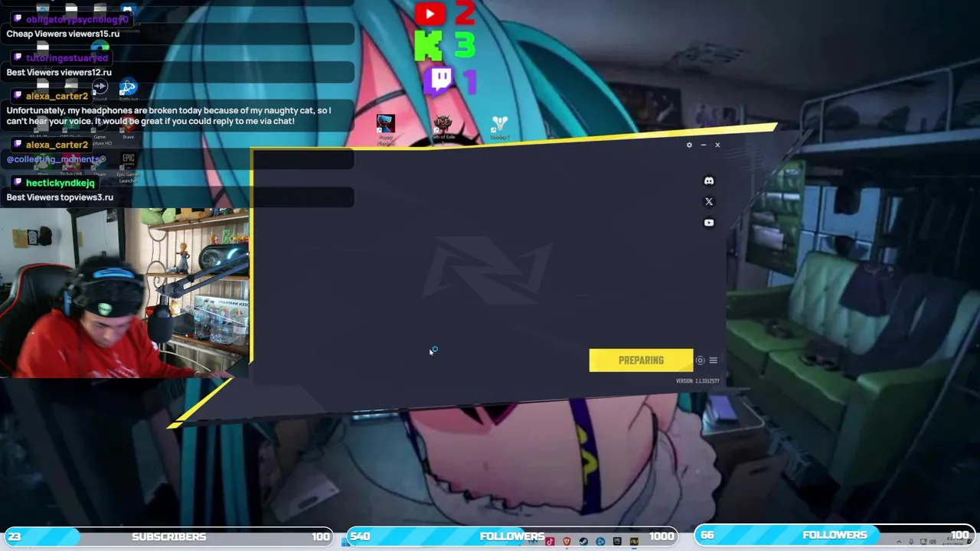This screenshot has width=980, height=551.
Task: Close the game launcher window
Action: [717, 145]
